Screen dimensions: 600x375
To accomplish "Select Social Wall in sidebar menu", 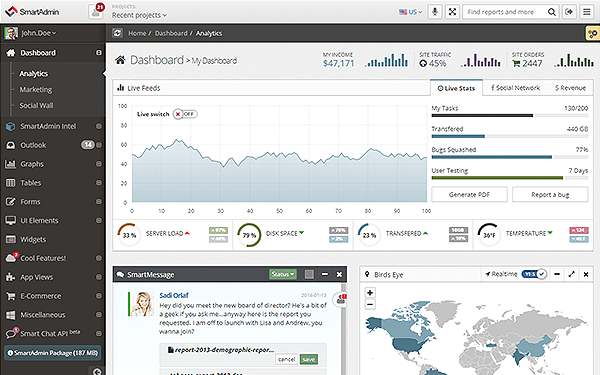I will coord(36,105).
